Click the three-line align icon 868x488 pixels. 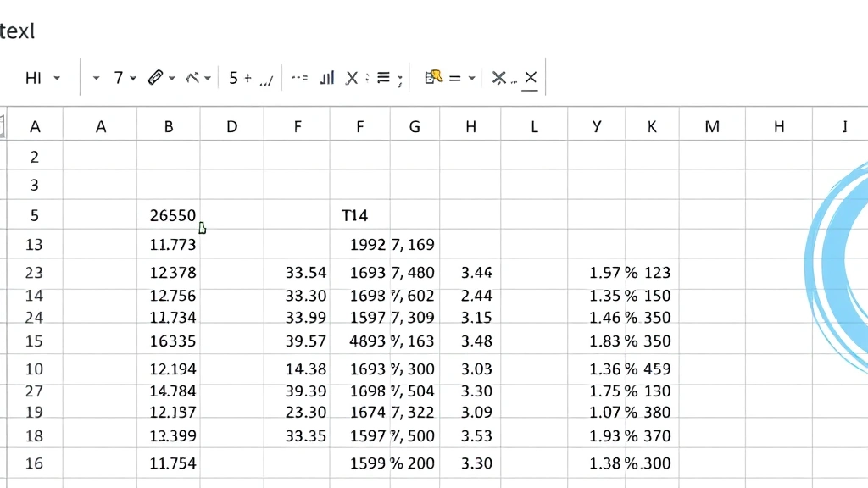[x=383, y=78]
